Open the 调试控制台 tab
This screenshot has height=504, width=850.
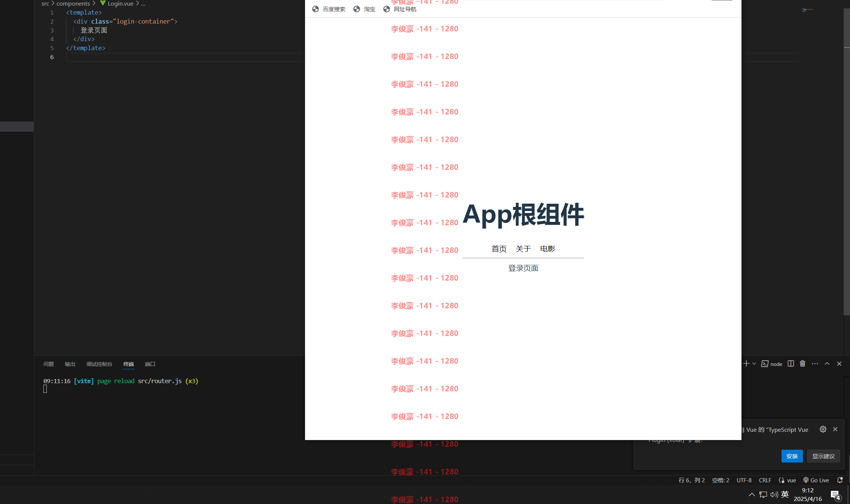[x=99, y=364]
